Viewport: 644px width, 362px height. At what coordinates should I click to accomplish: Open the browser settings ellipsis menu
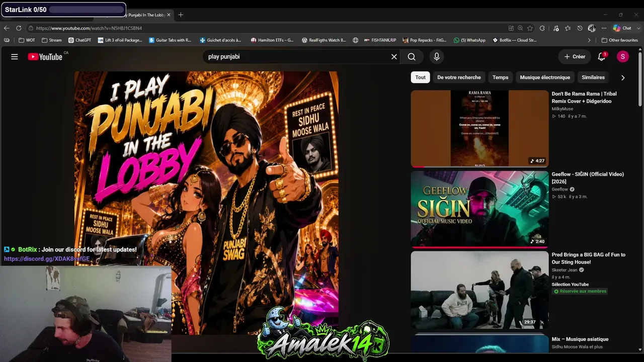click(604, 28)
